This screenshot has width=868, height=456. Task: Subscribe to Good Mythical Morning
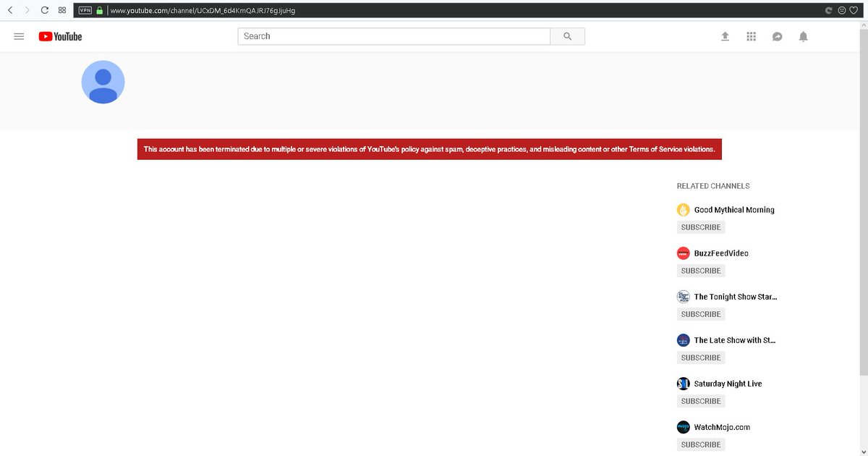[701, 227]
